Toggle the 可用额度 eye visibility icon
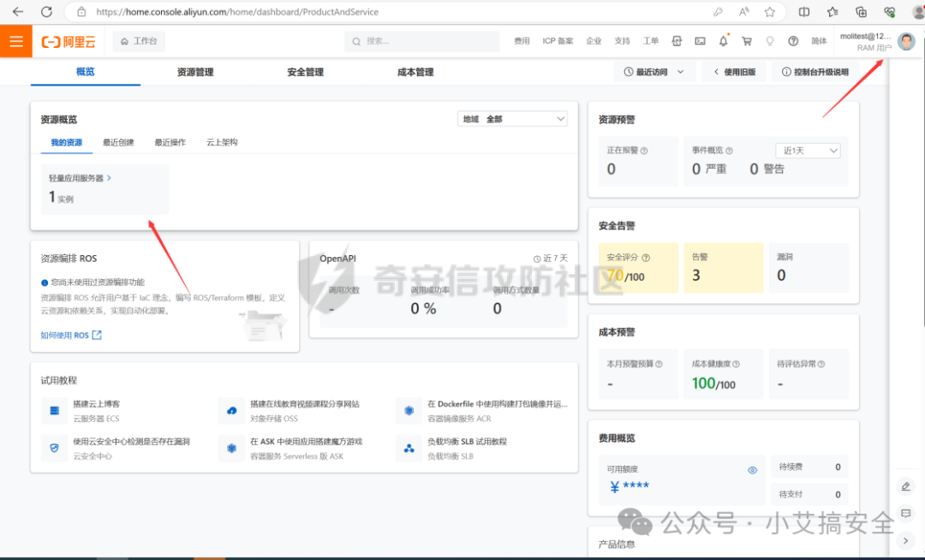Screen dimensions: 925x560 [x=752, y=470]
